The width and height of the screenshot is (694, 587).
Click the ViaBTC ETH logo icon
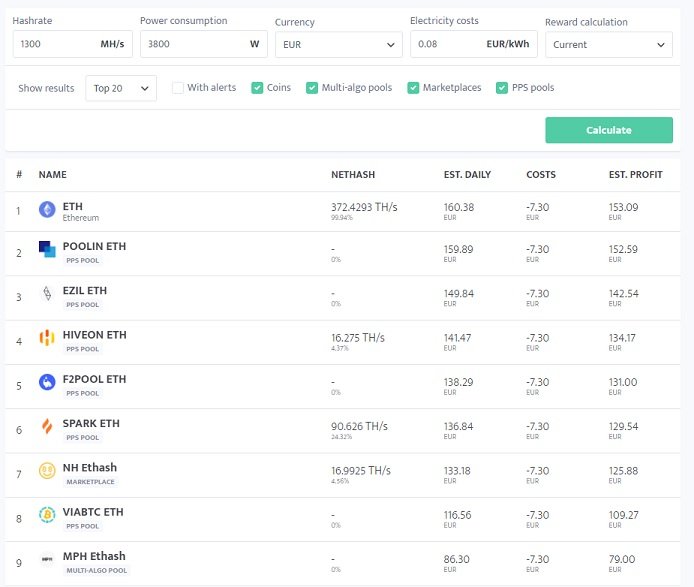coord(47,514)
